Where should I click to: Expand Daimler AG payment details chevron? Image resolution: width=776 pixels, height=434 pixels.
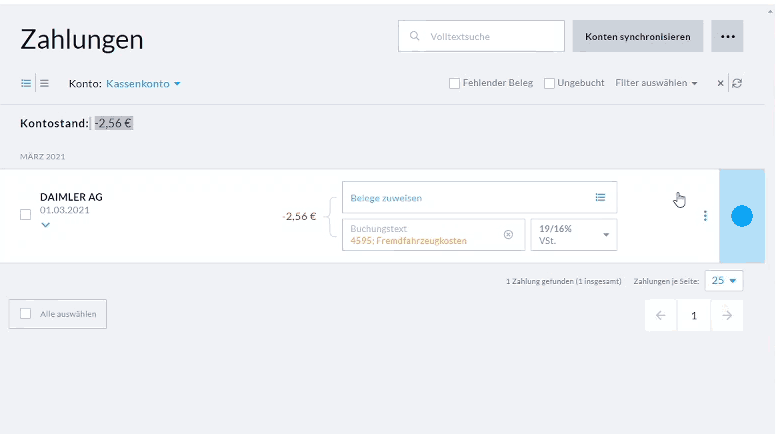coord(45,225)
